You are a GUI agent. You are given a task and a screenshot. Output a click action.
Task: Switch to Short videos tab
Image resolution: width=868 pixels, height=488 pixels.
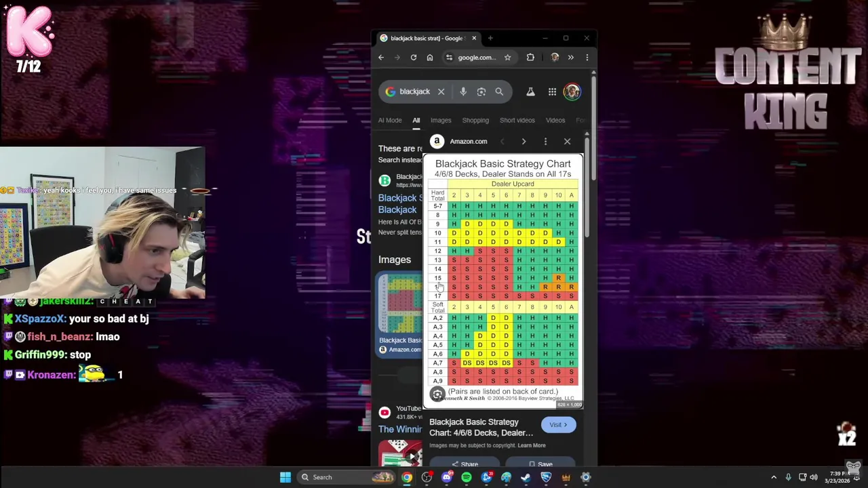517,120
